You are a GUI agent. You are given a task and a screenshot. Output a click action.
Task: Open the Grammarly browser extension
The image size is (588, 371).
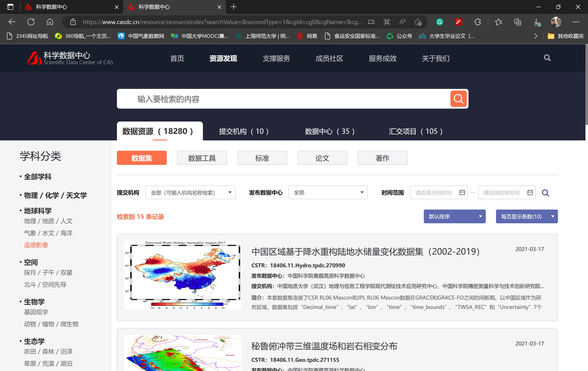pyautogui.click(x=439, y=22)
